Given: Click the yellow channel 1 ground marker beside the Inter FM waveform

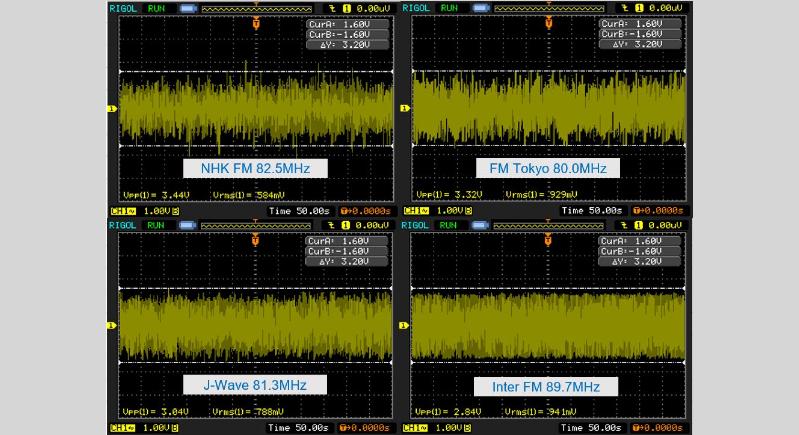Looking at the screenshot, I should (x=404, y=325).
